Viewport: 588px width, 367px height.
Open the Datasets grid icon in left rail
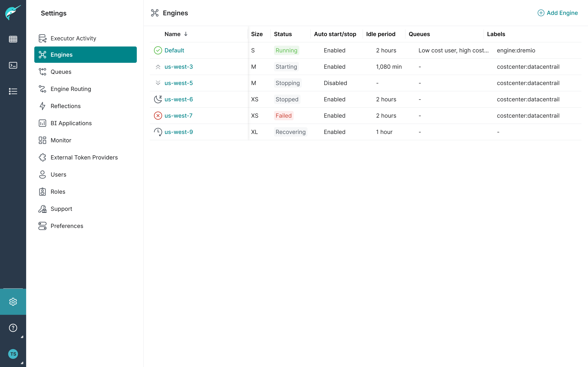point(13,39)
